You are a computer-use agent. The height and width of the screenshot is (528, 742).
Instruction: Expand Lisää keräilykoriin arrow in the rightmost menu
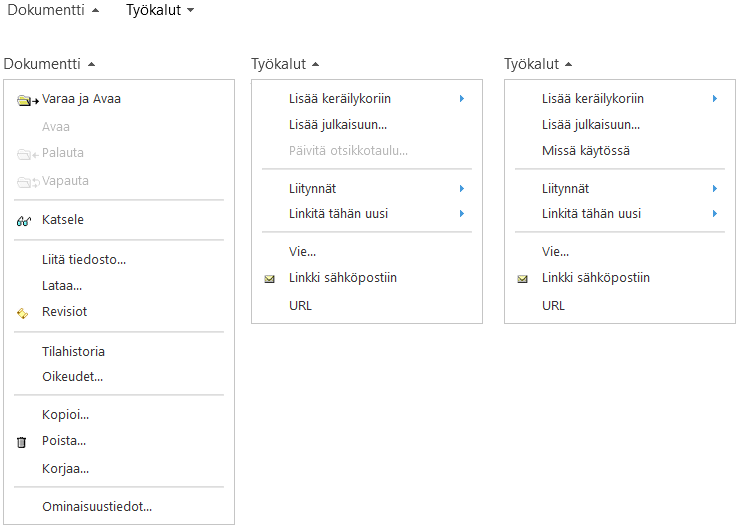pyautogui.click(x=714, y=98)
